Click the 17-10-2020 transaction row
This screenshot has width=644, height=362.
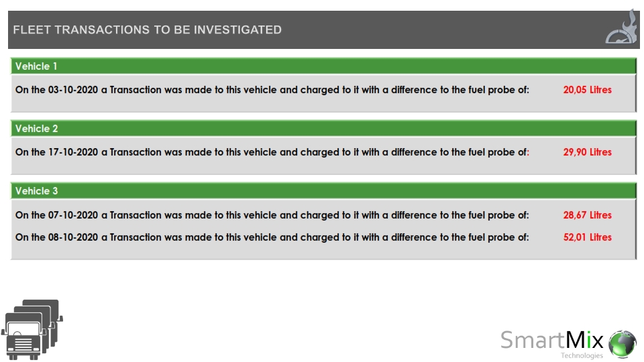pos(313,152)
